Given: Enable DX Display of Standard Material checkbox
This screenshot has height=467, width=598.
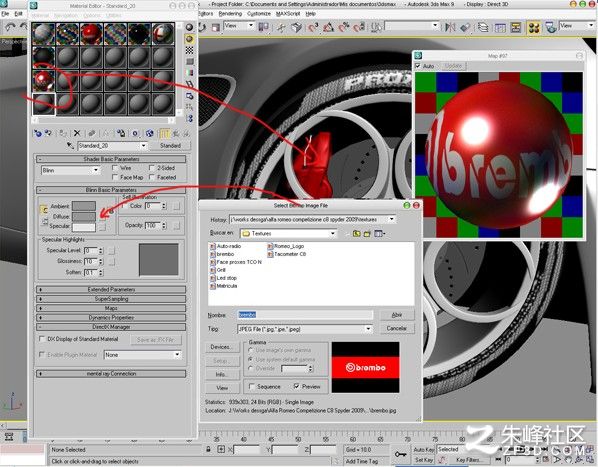Looking at the screenshot, I should click(x=42, y=339).
